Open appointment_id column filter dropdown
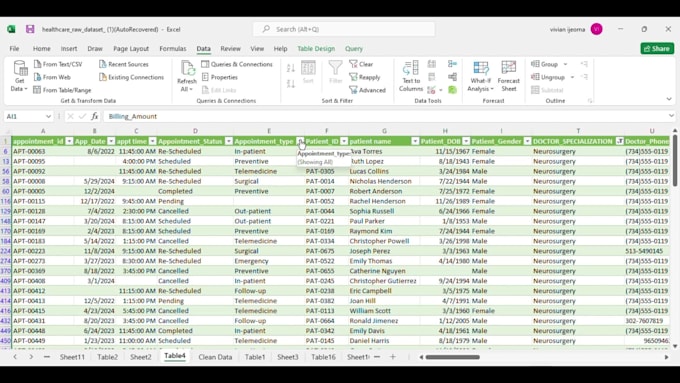 pos(69,141)
